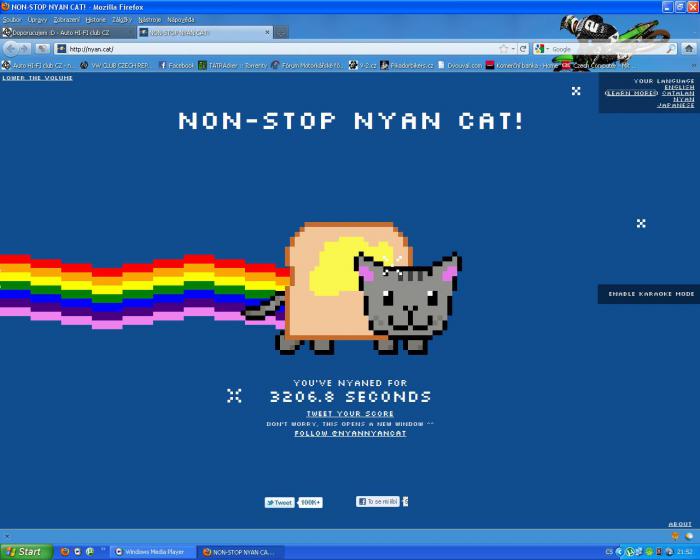The height and width of the screenshot is (560, 700).
Task: Open Firefox from the Quick Launch taskbar icon
Action: click(x=65, y=551)
